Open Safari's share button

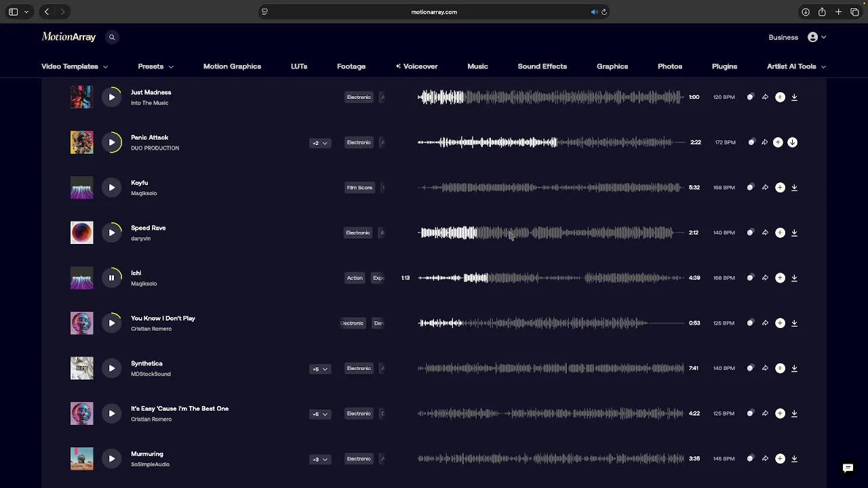822,12
